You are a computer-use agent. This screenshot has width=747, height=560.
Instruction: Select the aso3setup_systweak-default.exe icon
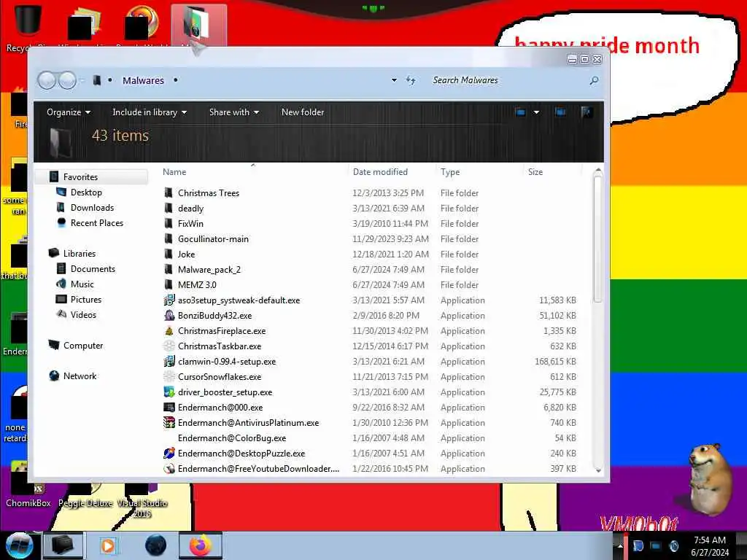(x=169, y=300)
